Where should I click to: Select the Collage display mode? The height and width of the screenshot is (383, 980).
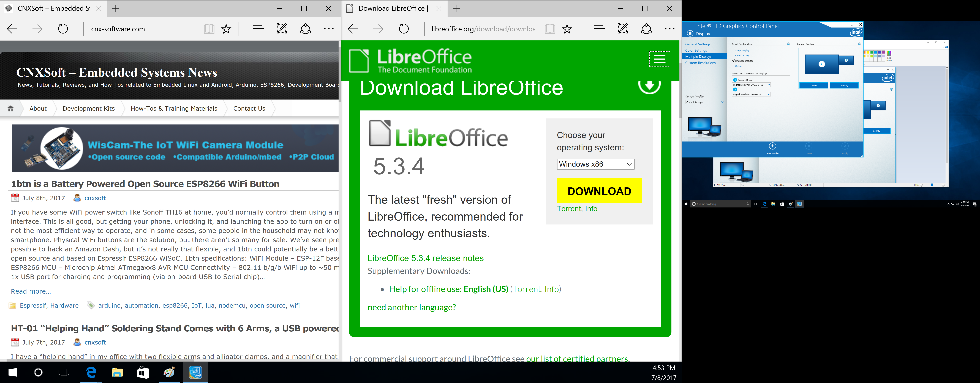point(739,66)
